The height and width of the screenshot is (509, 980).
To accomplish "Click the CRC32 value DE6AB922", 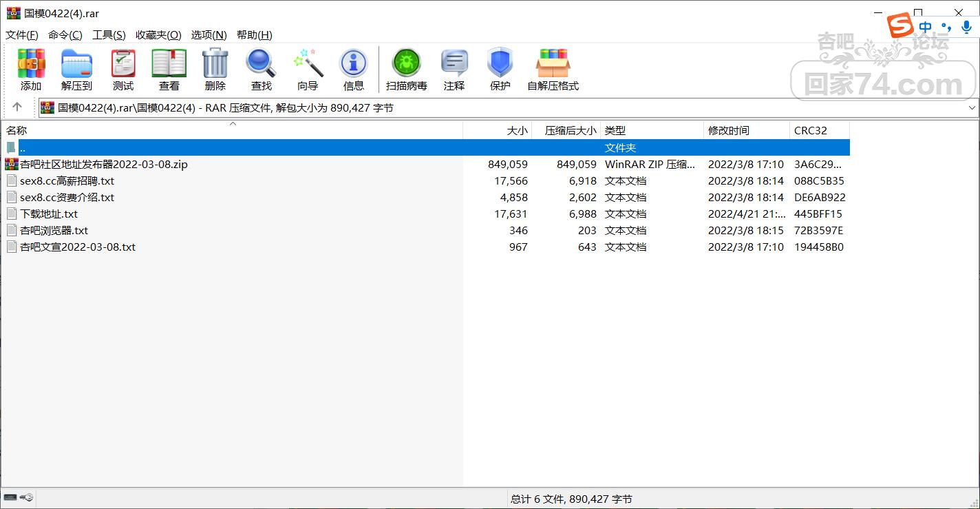I will pos(820,197).
